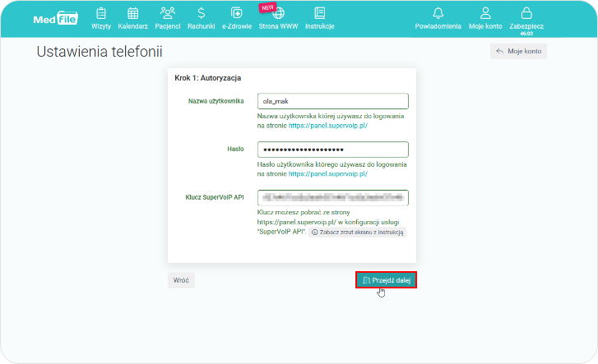Open supervoip link under username field

point(327,127)
